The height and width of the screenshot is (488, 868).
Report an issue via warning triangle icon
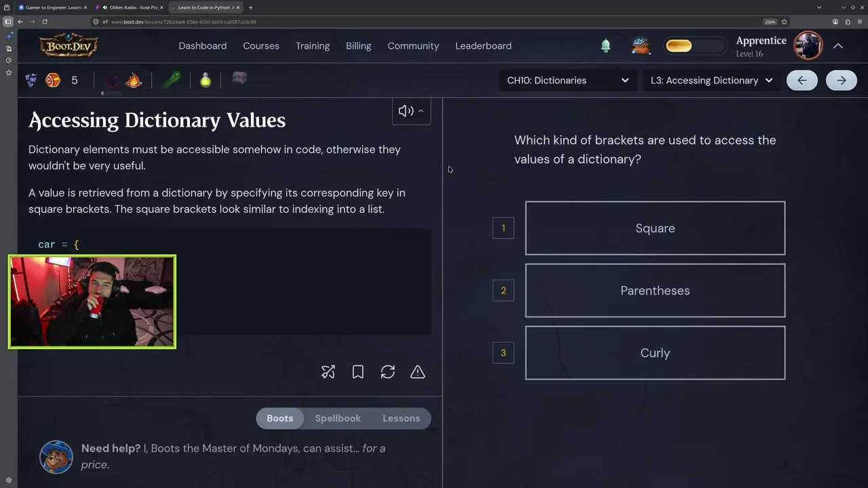click(x=418, y=372)
